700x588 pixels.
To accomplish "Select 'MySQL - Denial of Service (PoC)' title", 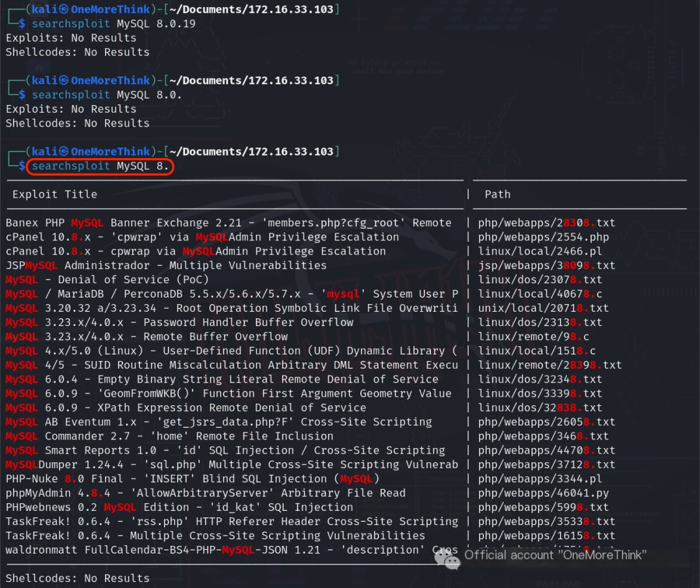I will 107,280.
